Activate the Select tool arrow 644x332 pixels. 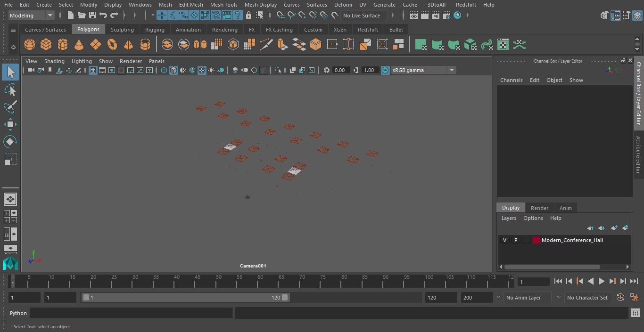pyautogui.click(x=10, y=72)
